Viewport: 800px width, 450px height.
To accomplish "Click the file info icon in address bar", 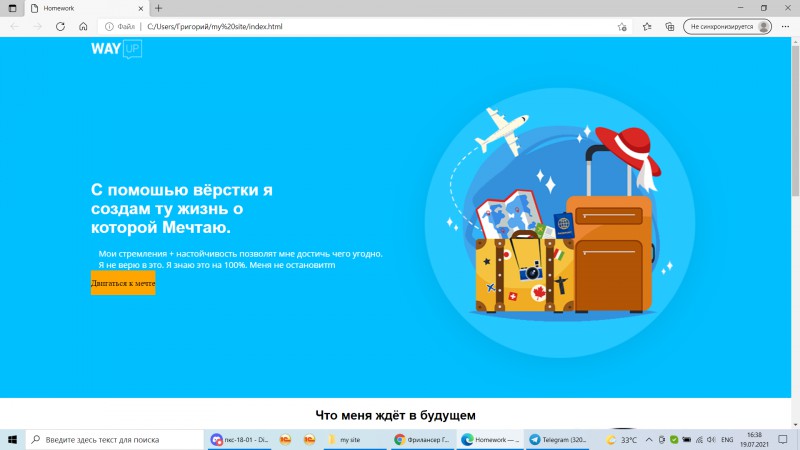I will pos(109,27).
